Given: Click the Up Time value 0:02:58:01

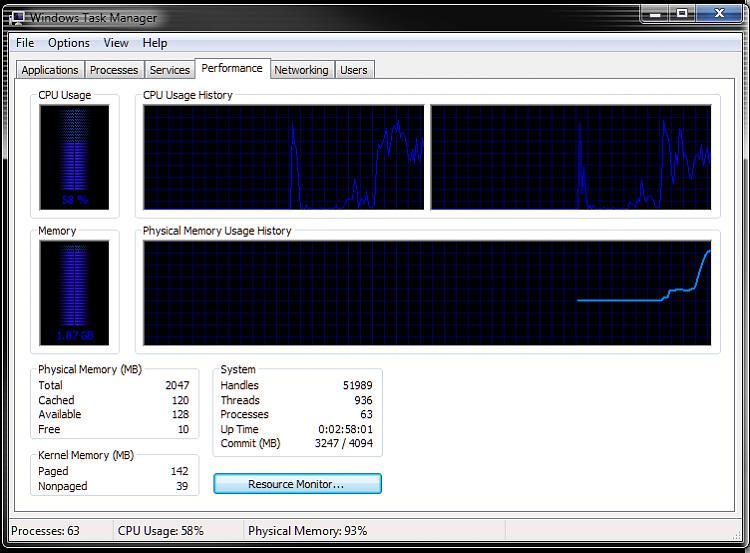Looking at the screenshot, I should pos(345,429).
